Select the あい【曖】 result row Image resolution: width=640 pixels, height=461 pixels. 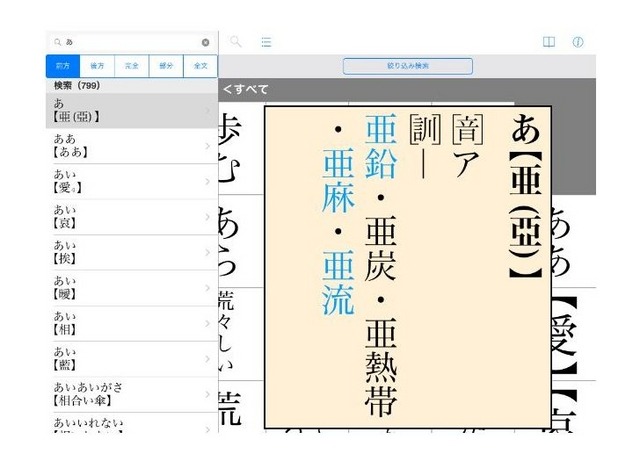tap(132, 288)
